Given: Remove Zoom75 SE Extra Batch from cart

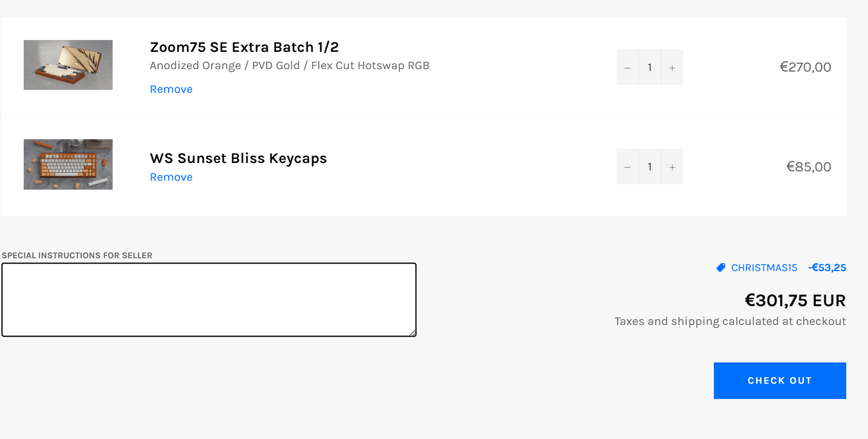Looking at the screenshot, I should [x=171, y=89].
